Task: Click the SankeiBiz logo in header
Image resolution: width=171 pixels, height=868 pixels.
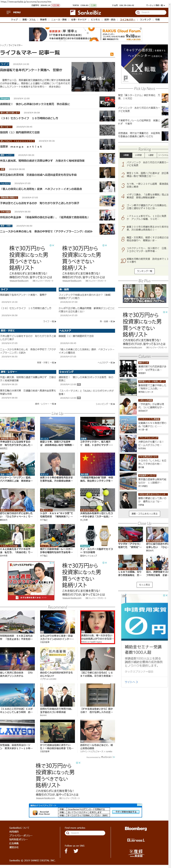Action: (85, 12)
